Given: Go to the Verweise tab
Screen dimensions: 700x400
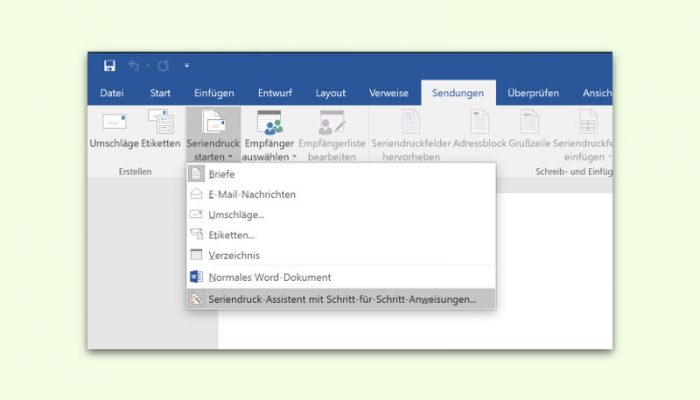Looking at the screenshot, I should point(388,93).
